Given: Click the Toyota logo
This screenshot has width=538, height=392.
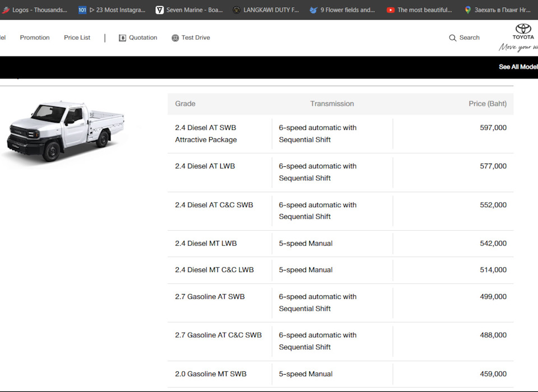Looking at the screenshot, I should (x=523, y=31).
